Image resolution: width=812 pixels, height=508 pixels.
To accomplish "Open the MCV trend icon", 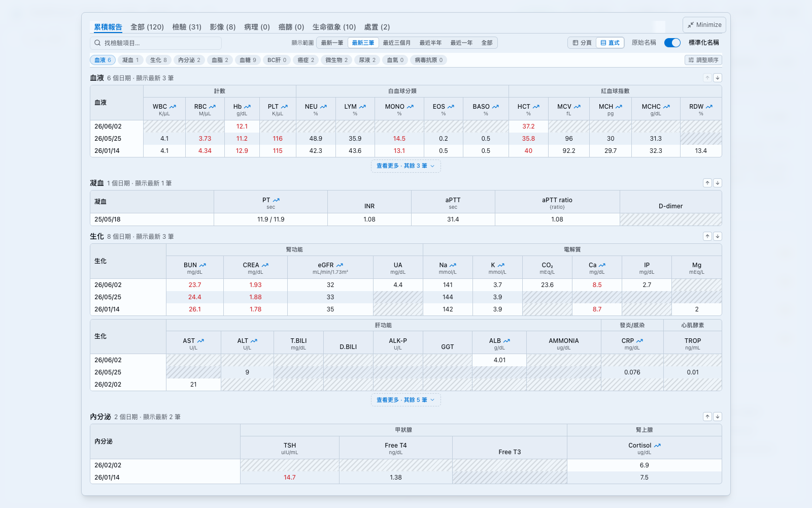I will pos(577,107).
